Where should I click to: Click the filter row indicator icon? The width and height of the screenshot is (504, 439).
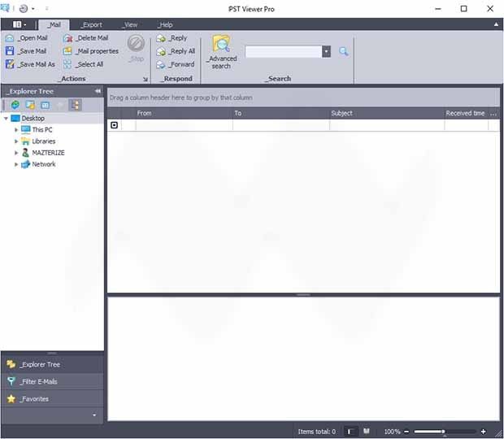click(114, 125)
